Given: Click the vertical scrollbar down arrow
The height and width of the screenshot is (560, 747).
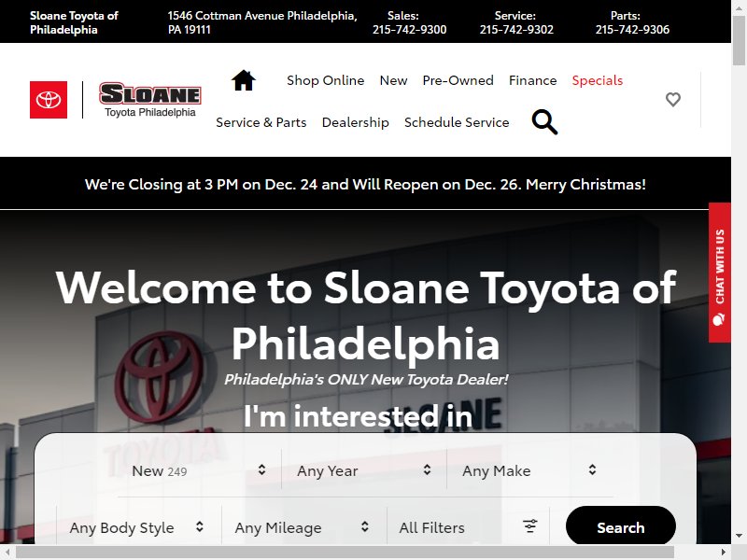Looking at the screenshot, I should click(x=739, y=536).
